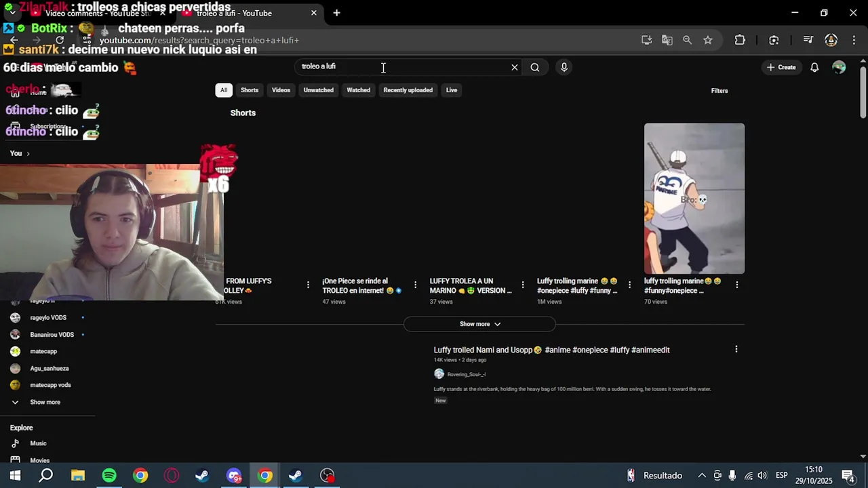Open Opera GX from the taskbar
This screenshot has width=868, height=488.
[x=172, y=475]
